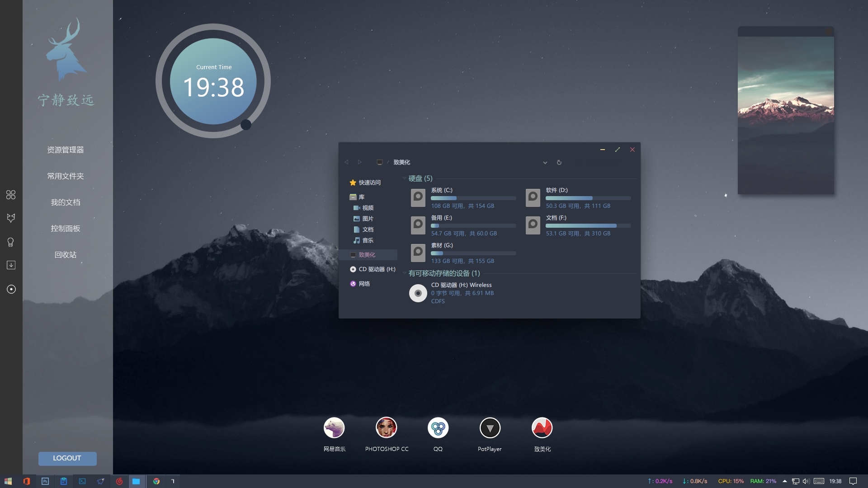Select the 控制面板 sidebar icon
The width and height of the screenshot is (868, 488).
65,228
